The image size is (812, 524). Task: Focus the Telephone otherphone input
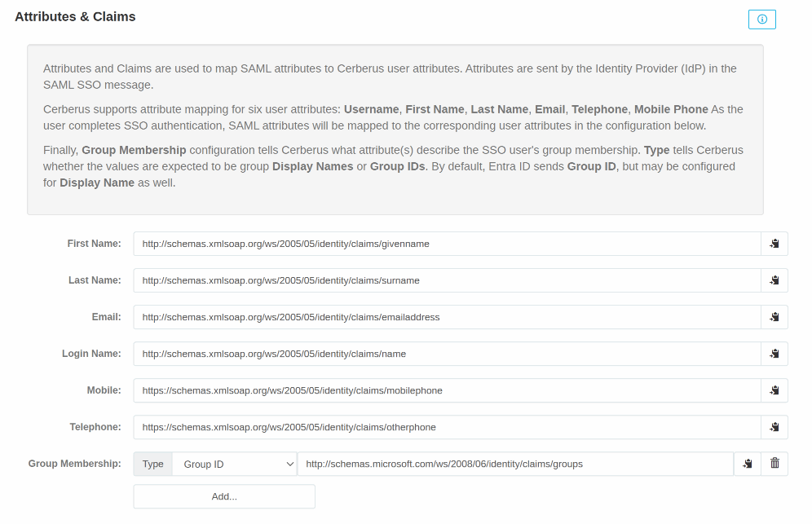pyautogui.click(x=447, y=427)
